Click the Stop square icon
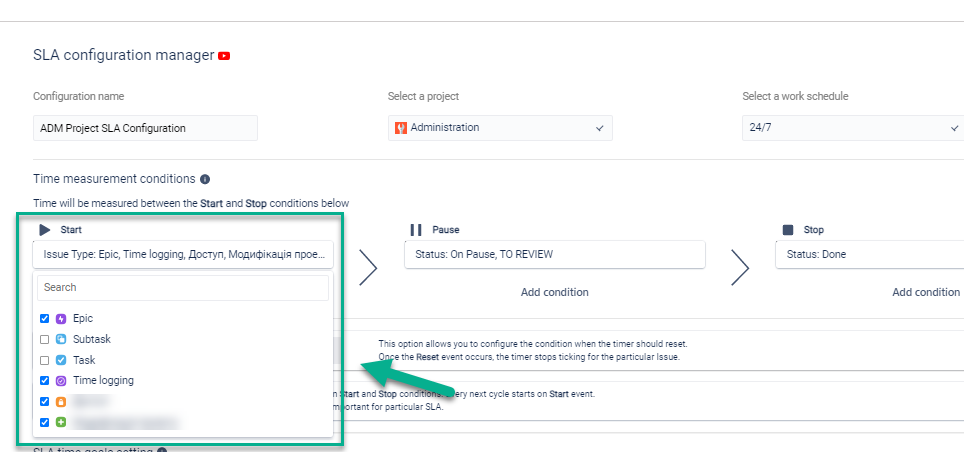This screenshot has width=964, height=452. 788,230
